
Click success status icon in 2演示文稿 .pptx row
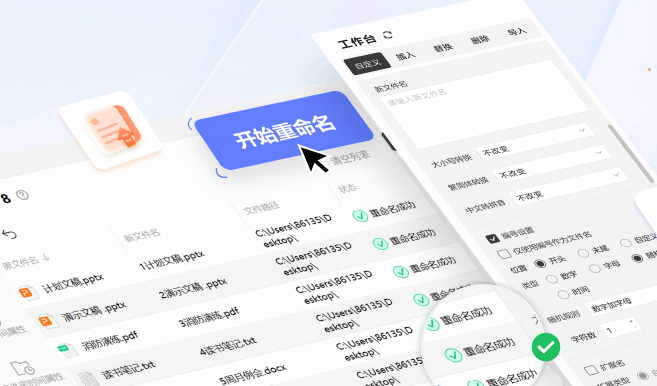(380, 244)
